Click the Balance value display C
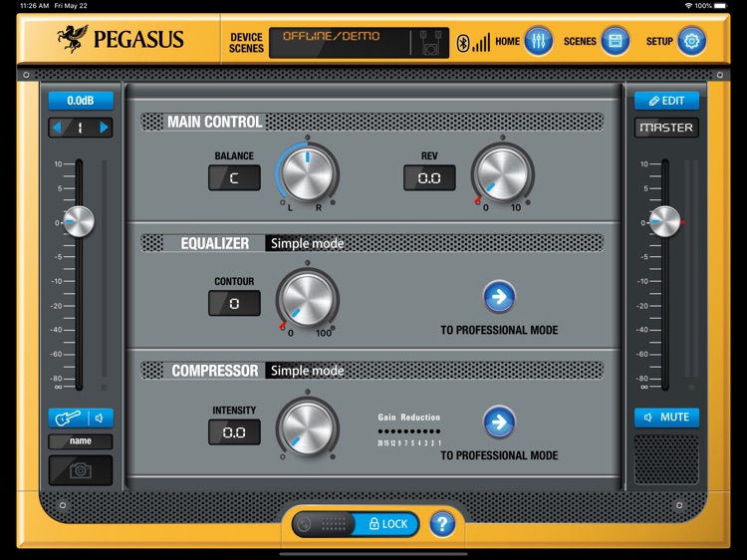Screen dimensions: 747x560 tap(234, 177)
